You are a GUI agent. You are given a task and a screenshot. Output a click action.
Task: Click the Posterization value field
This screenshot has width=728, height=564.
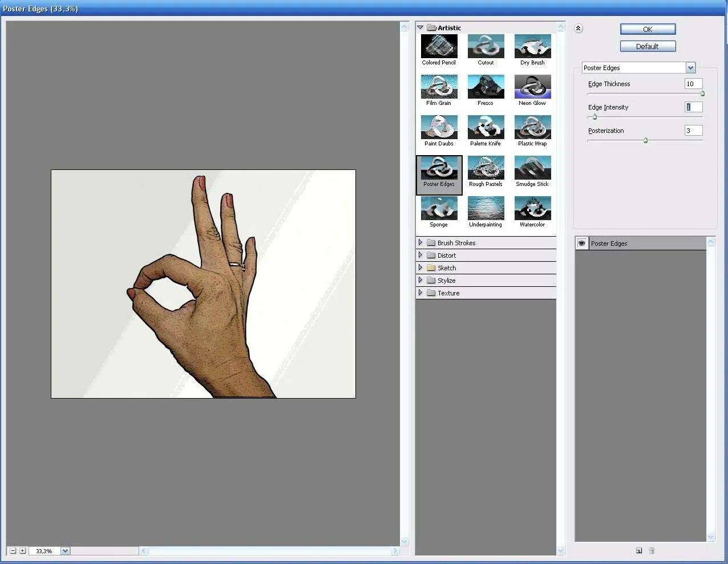tap(693, 131)
